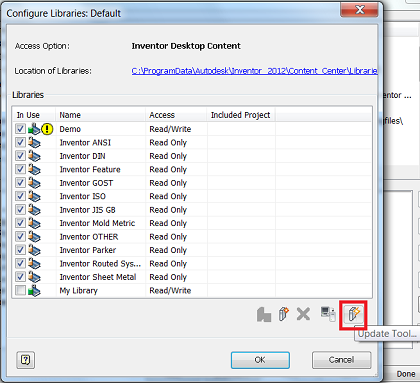Click the Inventor OTHER library icon
Screen dimensions: 420x383
click(x=34, y=237)
